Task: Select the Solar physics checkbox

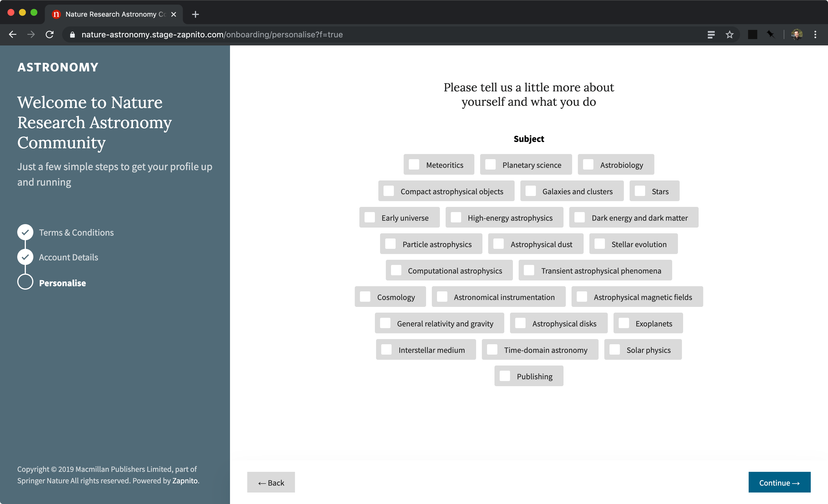Action: click(x=615, y=350)
